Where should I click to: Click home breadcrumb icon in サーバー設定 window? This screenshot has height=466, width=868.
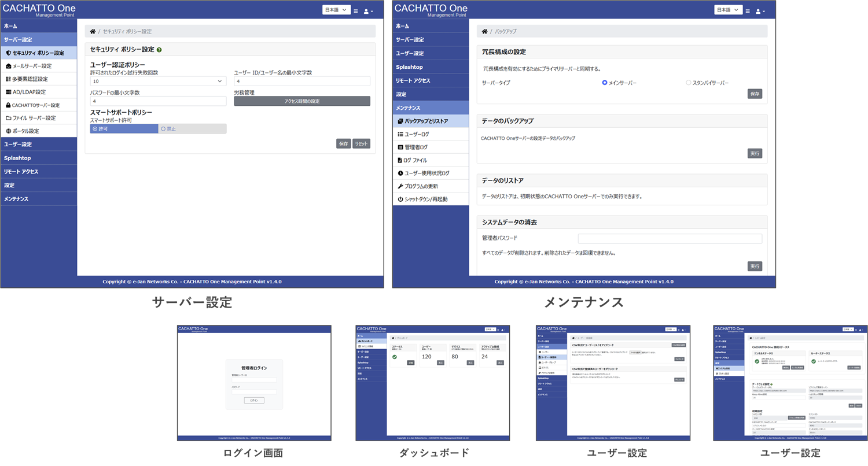click(x=93, y=31)
